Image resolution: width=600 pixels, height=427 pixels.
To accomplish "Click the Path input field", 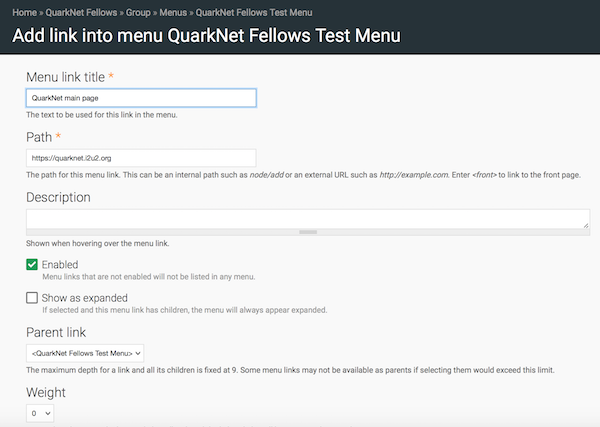I will (x=141, y=158).
